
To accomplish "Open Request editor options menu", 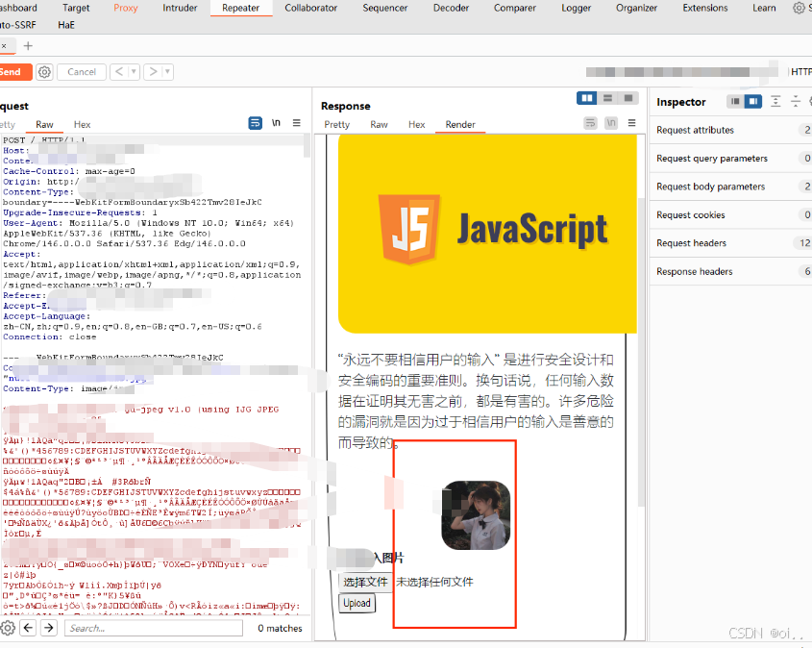I will pos(297,123).
